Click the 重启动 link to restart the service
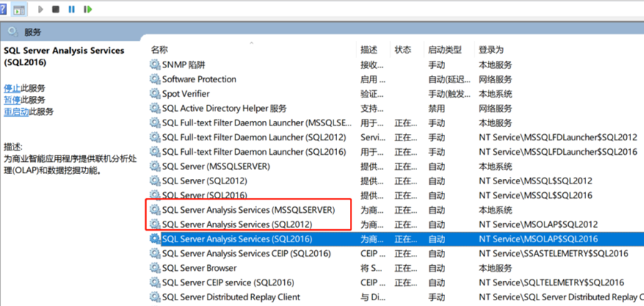This screenshot has height=306, width=644. (16, 112)
